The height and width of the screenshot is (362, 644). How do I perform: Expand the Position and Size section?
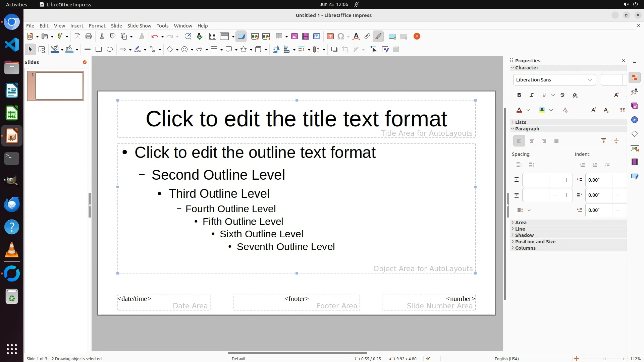tap(535, 242)
